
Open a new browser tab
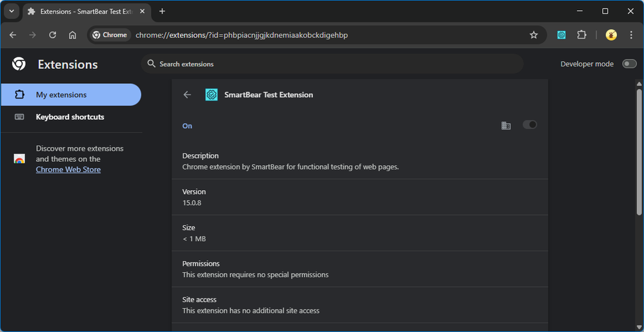pyautogui.click(x=162, y=11)
